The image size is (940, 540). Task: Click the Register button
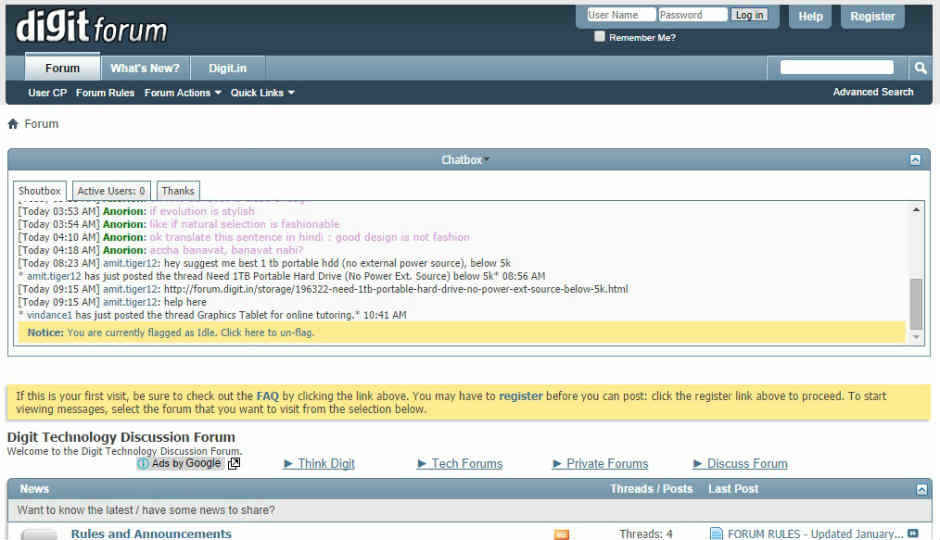point(872,17)
